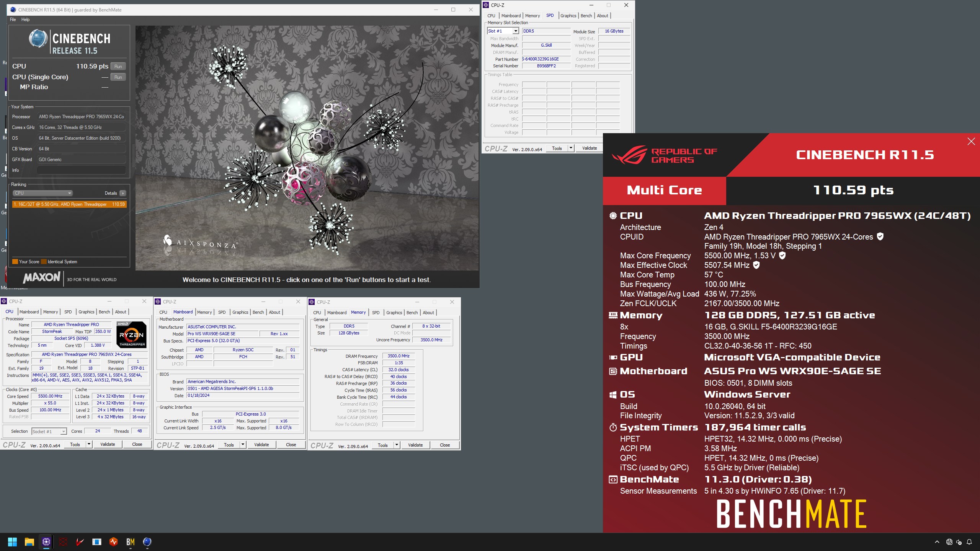Open the Details arrow in Ranking panel
980x551 pixels.
coord(123,193)
